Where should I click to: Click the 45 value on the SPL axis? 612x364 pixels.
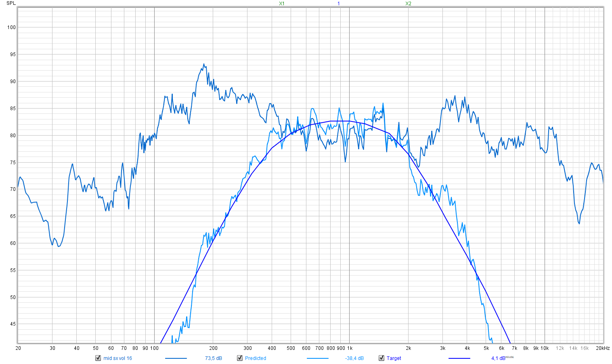(x=13, y=324)
